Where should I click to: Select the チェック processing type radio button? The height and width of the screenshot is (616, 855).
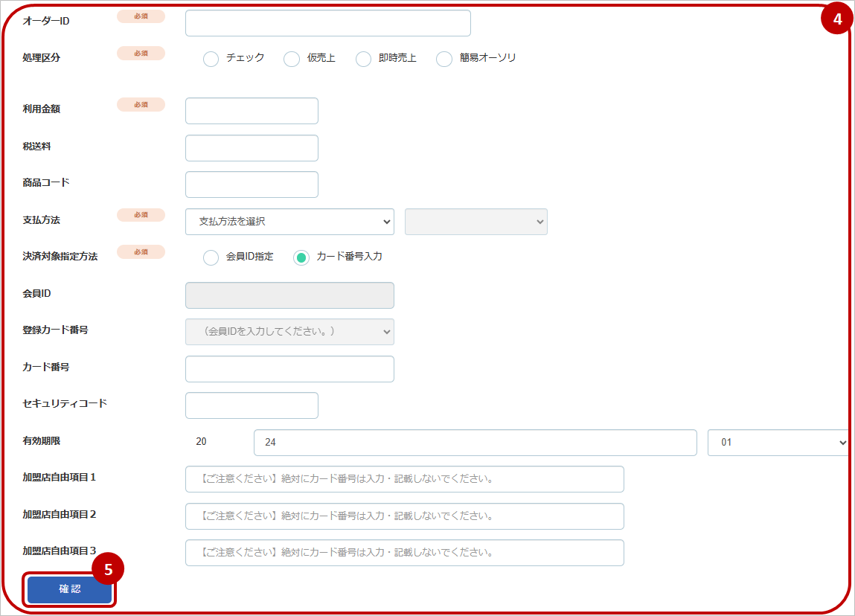(211, 58)
